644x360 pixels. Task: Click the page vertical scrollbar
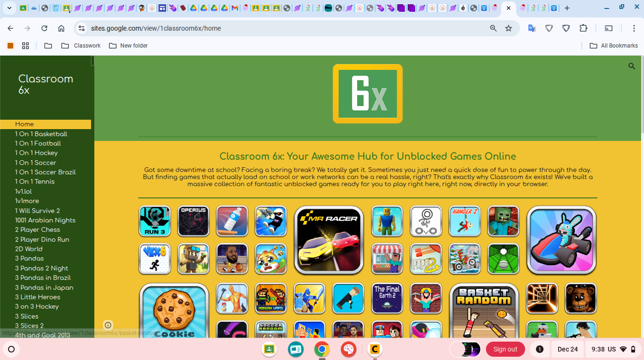coord(642,94)
